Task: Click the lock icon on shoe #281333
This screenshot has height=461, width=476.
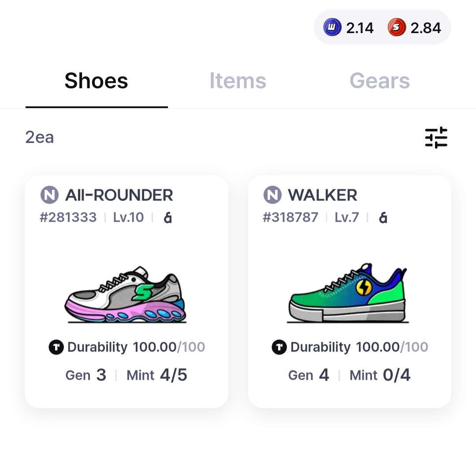Action: [167, 217]
